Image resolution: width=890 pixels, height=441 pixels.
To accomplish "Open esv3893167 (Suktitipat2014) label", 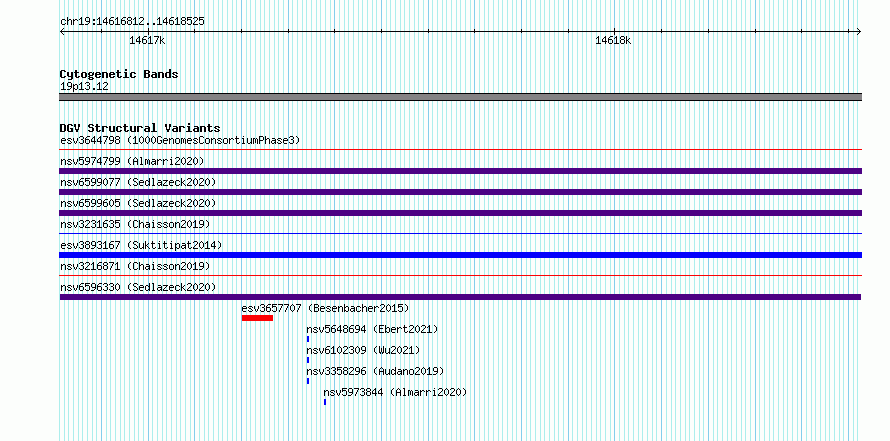I will [141, 245].
